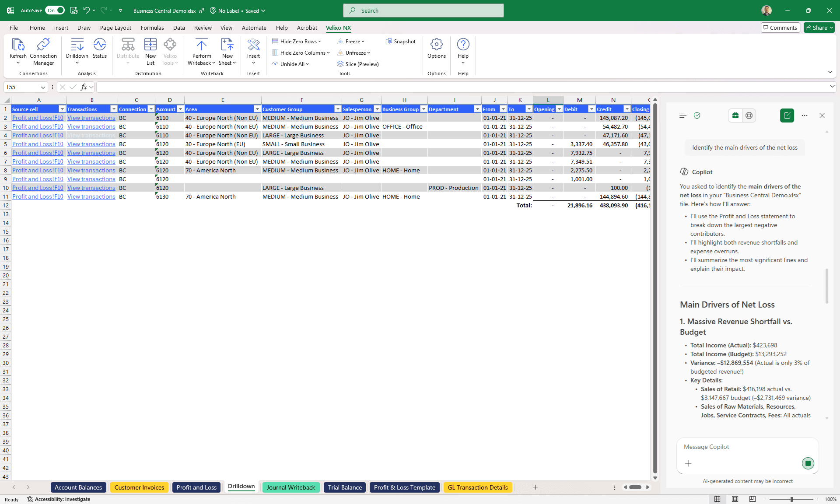This screenshot has height=504, width=840.
Task: Expand the Name Box dropdown
Action: tap(42, 87)
